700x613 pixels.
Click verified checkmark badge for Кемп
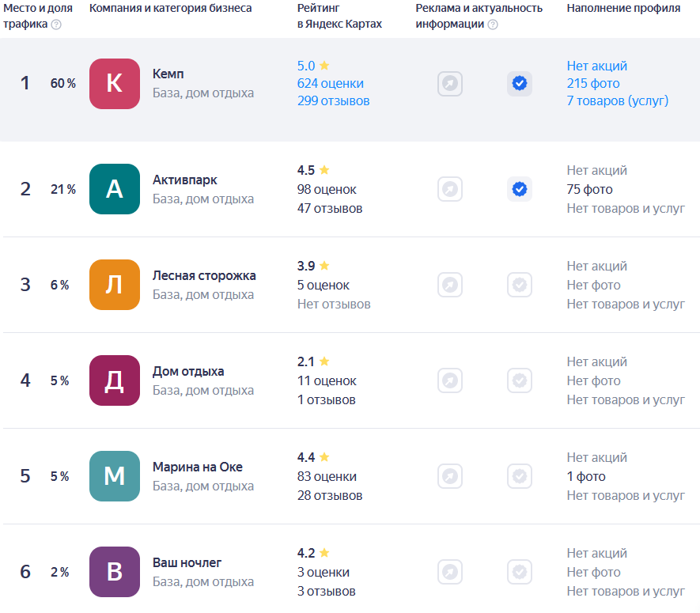click(x=520, y=84)
